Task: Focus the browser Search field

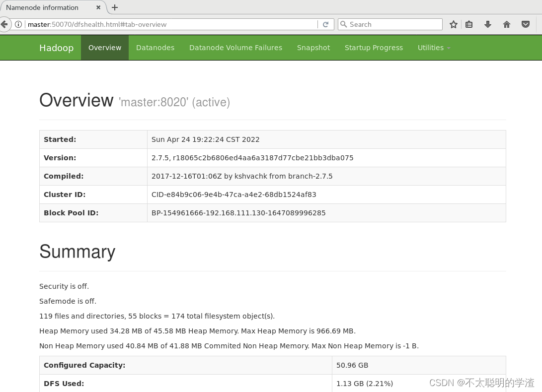Action: [390, 24]
